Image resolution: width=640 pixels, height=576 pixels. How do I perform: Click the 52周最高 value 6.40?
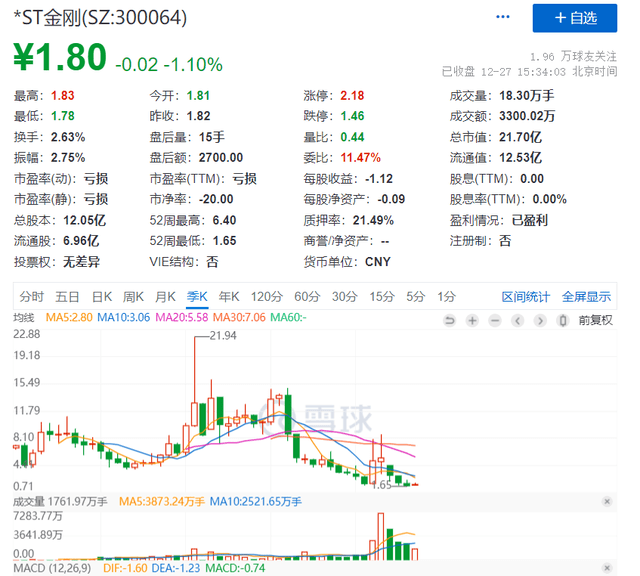coord(224,220)
